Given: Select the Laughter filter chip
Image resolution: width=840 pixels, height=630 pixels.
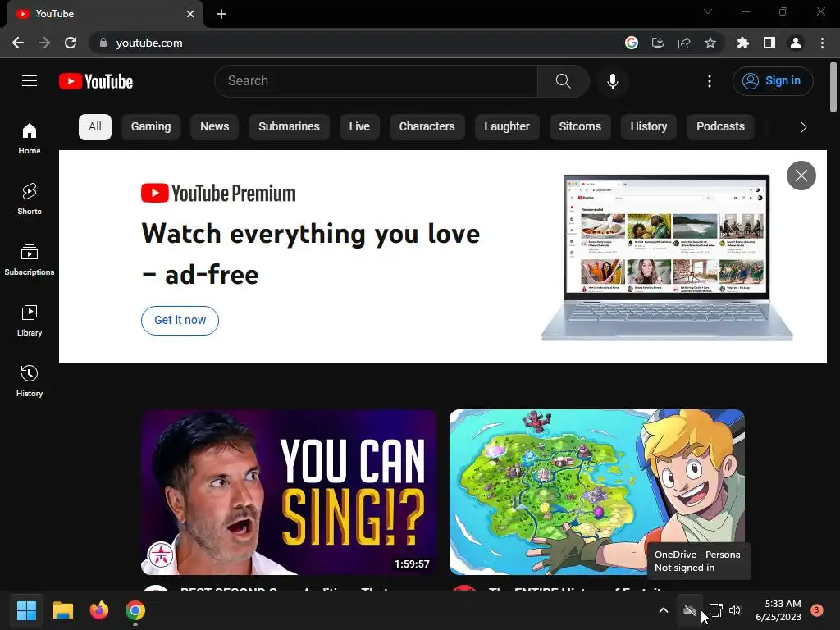Looking at the screenshot, I should [507, 127].
